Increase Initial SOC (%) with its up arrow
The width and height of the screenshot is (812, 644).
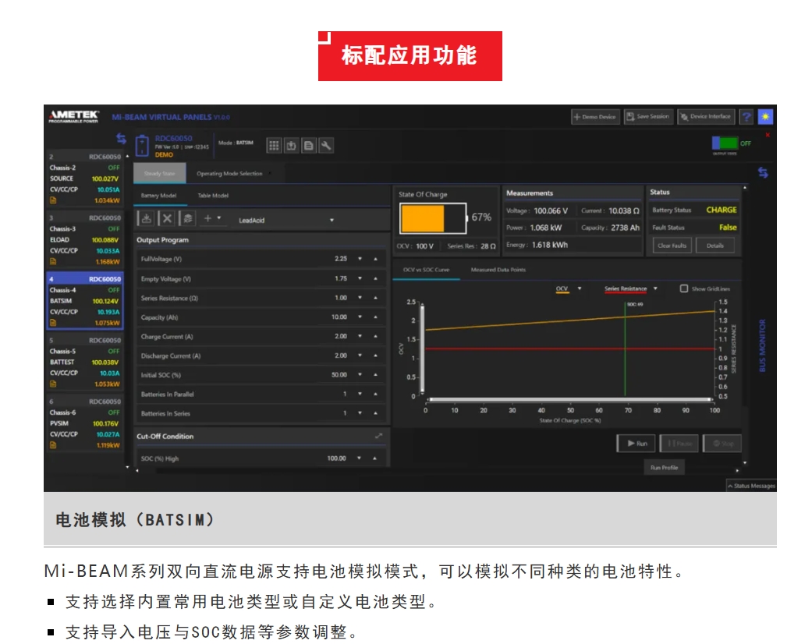point(375,375)
